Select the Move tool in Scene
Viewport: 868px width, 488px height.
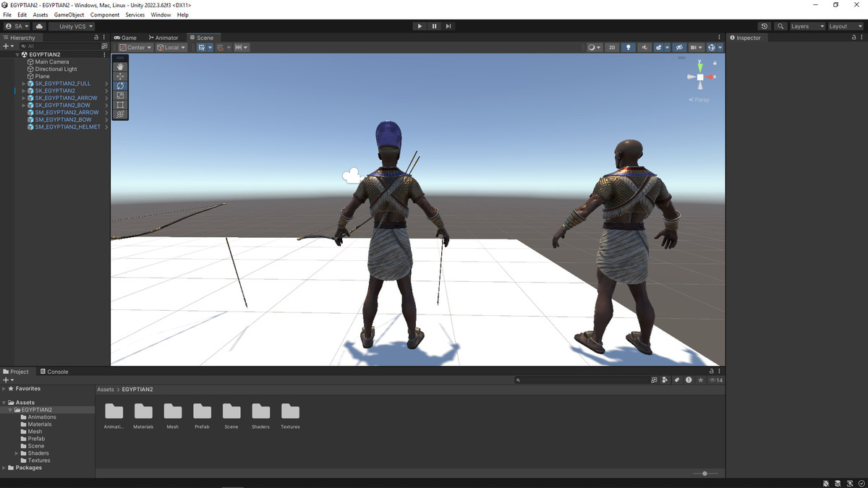[120, 76]
